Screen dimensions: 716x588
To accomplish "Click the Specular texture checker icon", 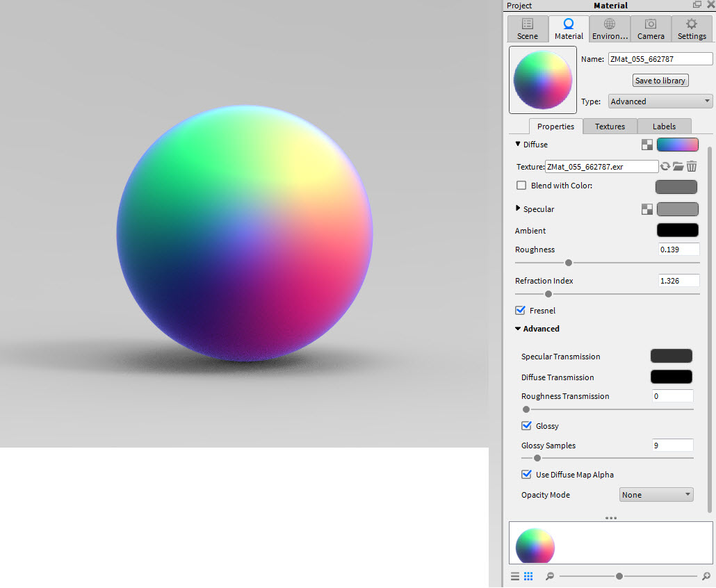I will (647, 209).
